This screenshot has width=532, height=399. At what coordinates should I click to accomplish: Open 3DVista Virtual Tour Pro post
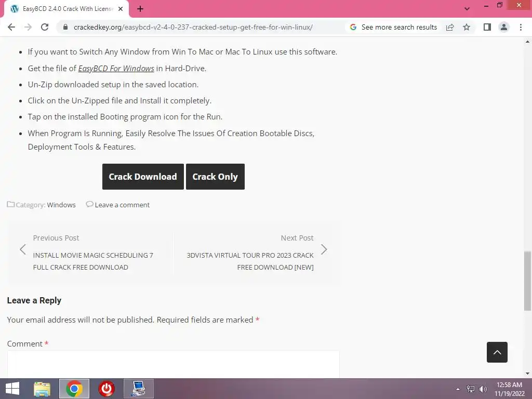[x=250, y=261]
